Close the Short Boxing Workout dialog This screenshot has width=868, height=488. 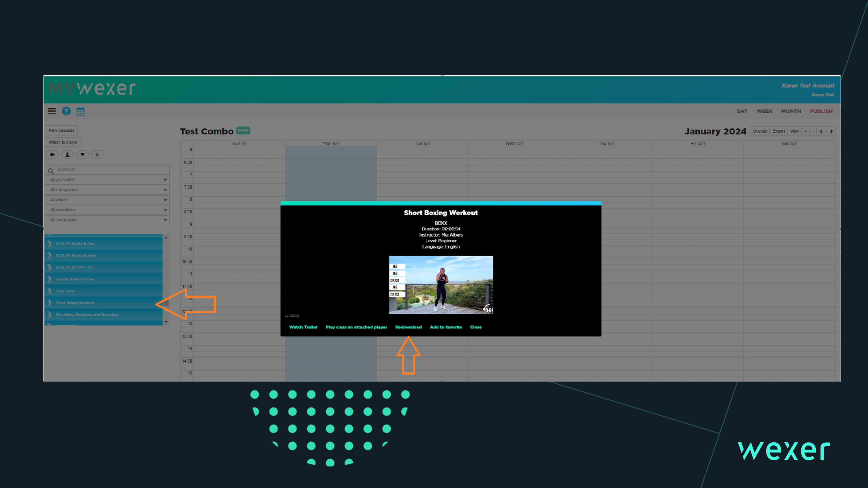point(476,327)
